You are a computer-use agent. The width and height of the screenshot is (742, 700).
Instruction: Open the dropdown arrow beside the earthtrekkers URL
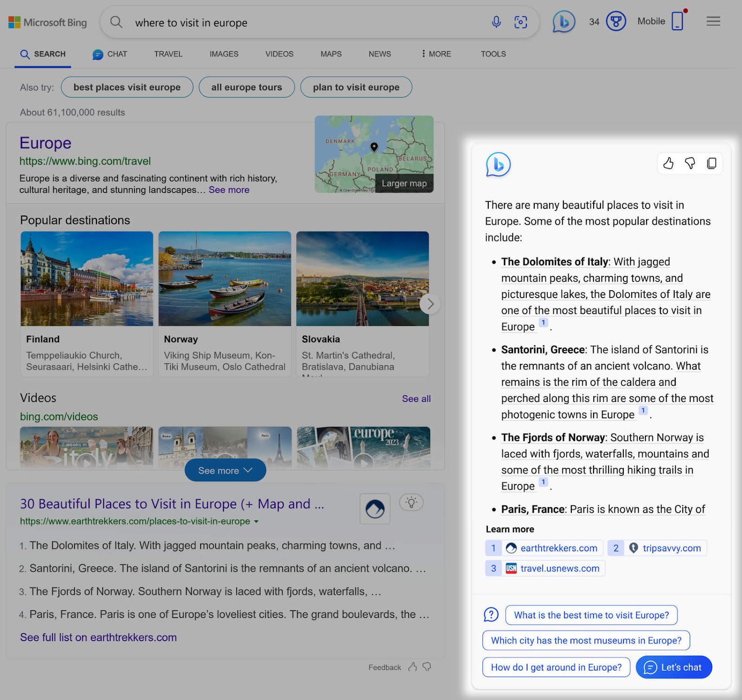coord(256,521)
